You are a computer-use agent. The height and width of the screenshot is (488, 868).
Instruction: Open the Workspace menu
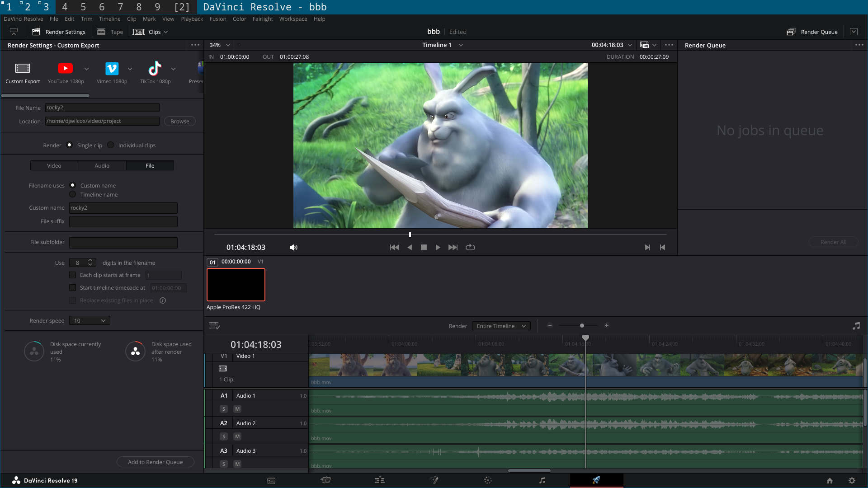point(293,19)
